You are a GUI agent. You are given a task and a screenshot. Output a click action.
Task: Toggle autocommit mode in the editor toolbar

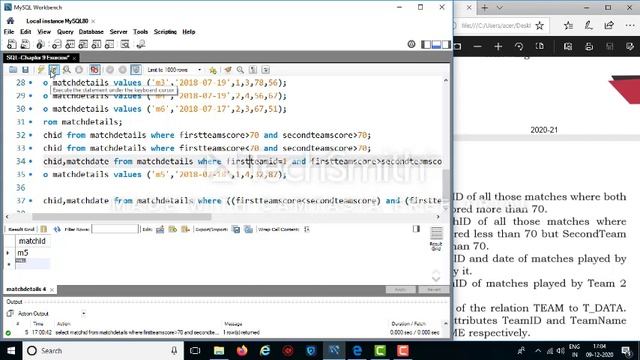click(136, 70)
